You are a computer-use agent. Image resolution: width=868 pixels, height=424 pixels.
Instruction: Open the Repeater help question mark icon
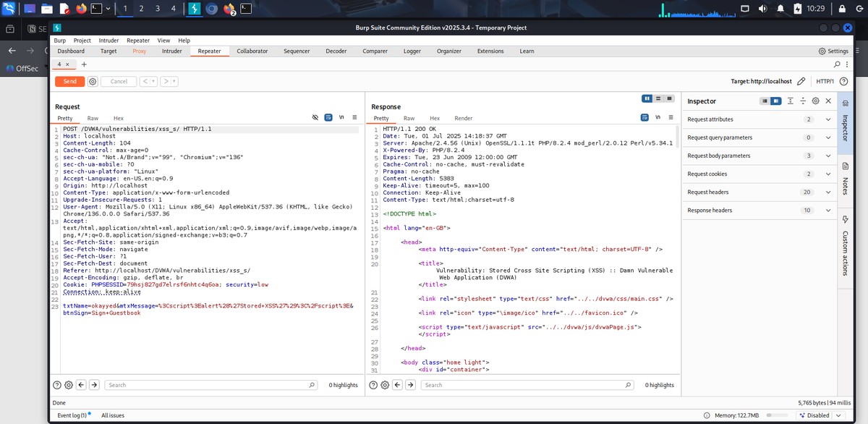843,82
